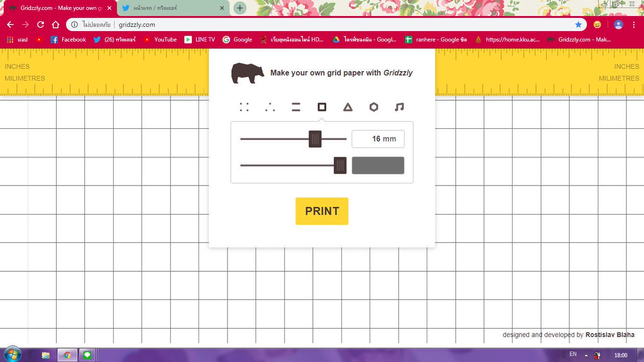The image size is (644, 362).
Task: Reload the current page
Action: [40, 25]
